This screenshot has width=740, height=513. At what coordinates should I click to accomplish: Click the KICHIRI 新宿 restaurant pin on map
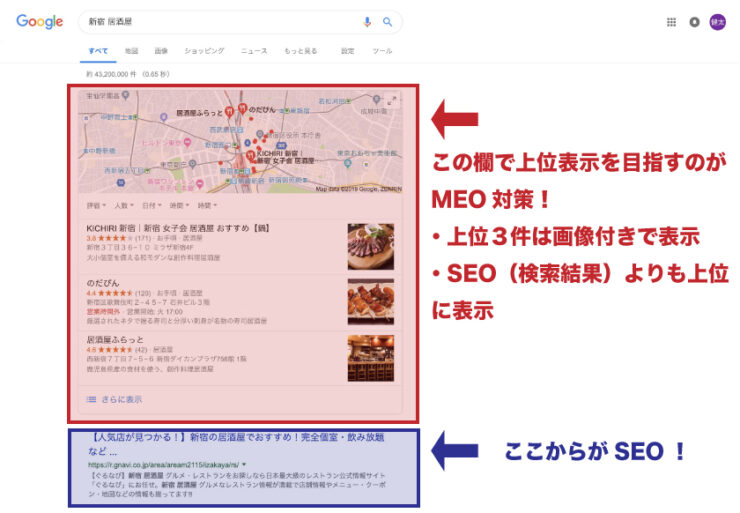(x=251, y=155)
